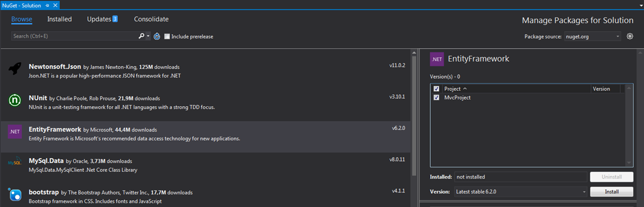
Task: Pin the NuGet - Solution tab
Action: [48, 6]
